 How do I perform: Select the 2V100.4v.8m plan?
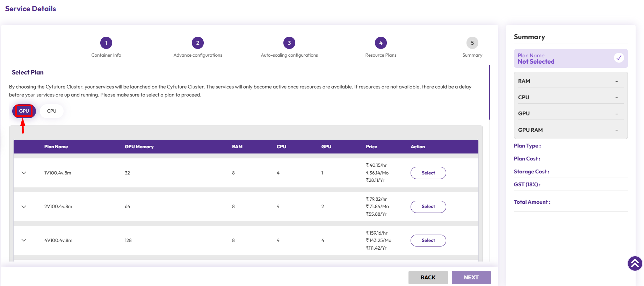tap(428, 207)
